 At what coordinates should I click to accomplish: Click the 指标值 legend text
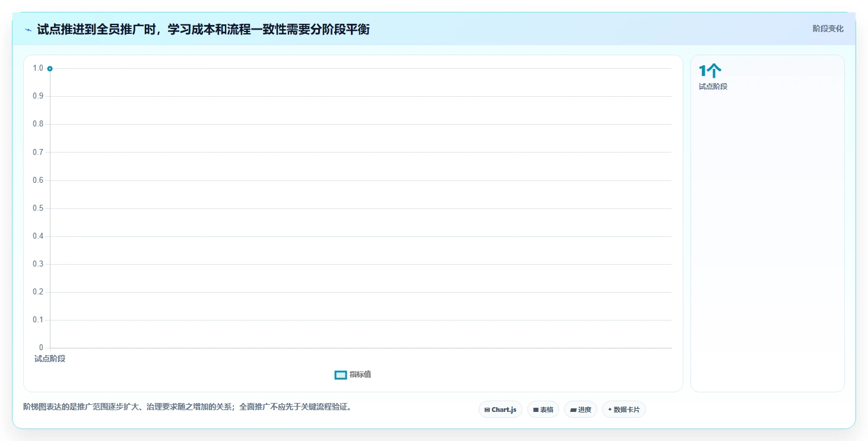(x=360, y=375)
